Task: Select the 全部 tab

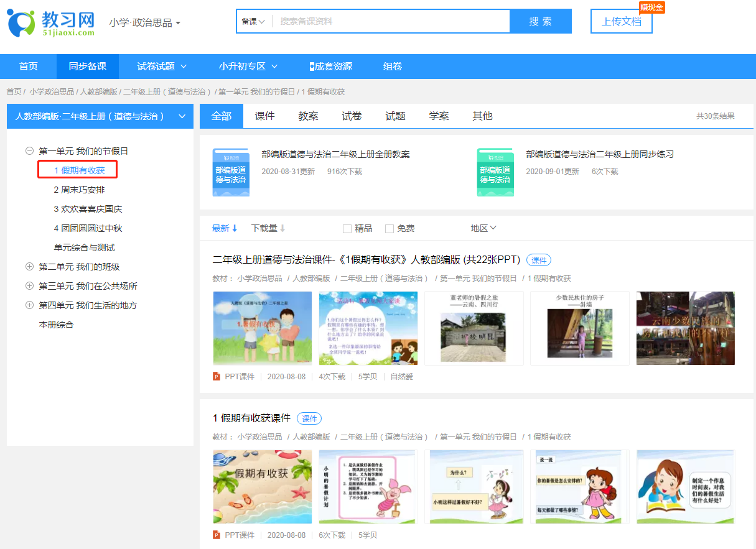Action: click(x=222, y=116)
